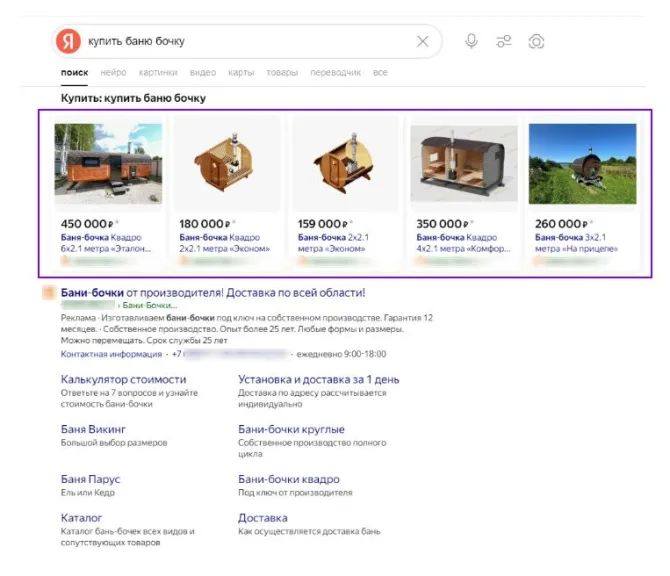Open thumbnail of 350 000 ₽ sauna

click(x=464, y=164)
